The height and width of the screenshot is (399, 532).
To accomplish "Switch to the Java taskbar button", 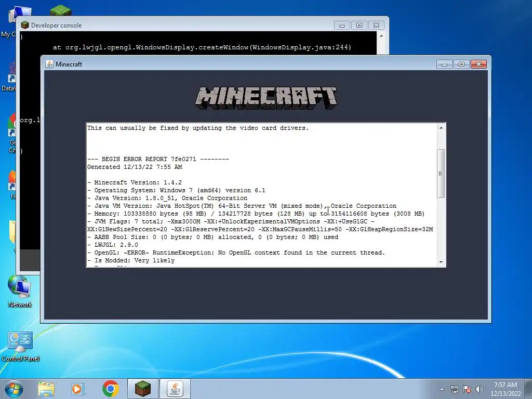I will coord(175,389).
